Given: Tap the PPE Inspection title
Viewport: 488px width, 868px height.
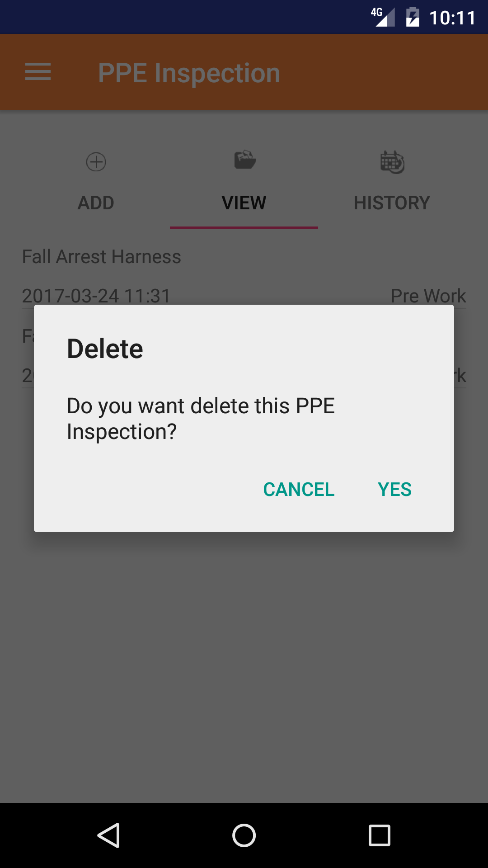Looking at the screenshot, I should click(x=189, y=73).
